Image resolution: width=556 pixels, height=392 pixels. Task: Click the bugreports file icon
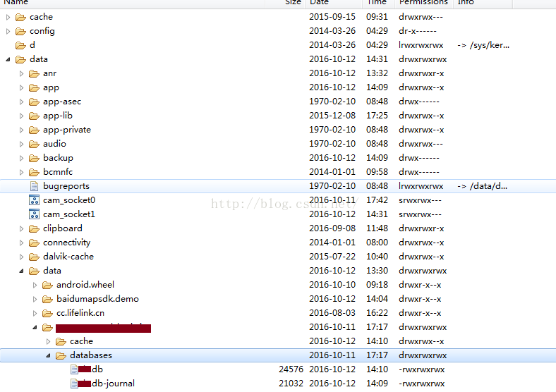pyautogui.click(x=34, y=186)
